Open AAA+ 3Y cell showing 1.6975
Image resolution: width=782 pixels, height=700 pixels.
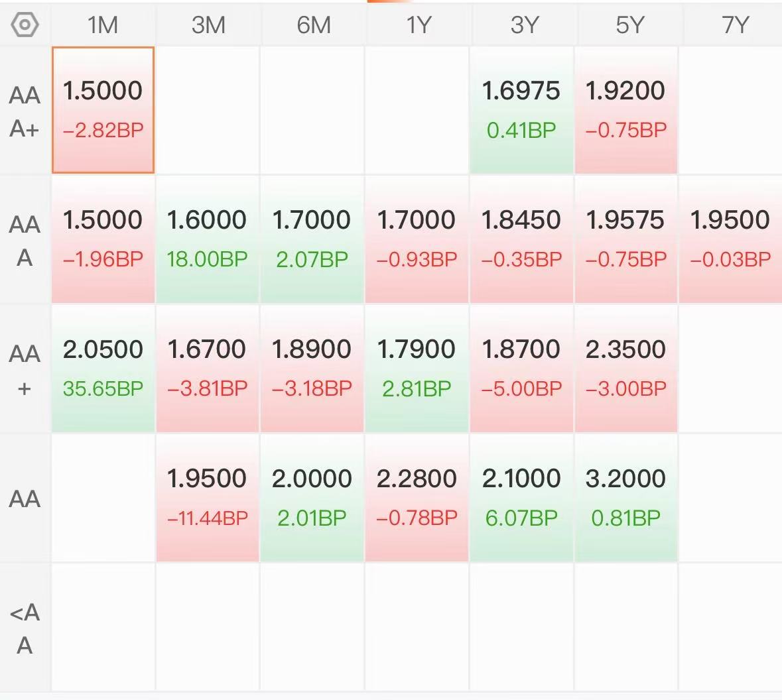click(521, 110)
